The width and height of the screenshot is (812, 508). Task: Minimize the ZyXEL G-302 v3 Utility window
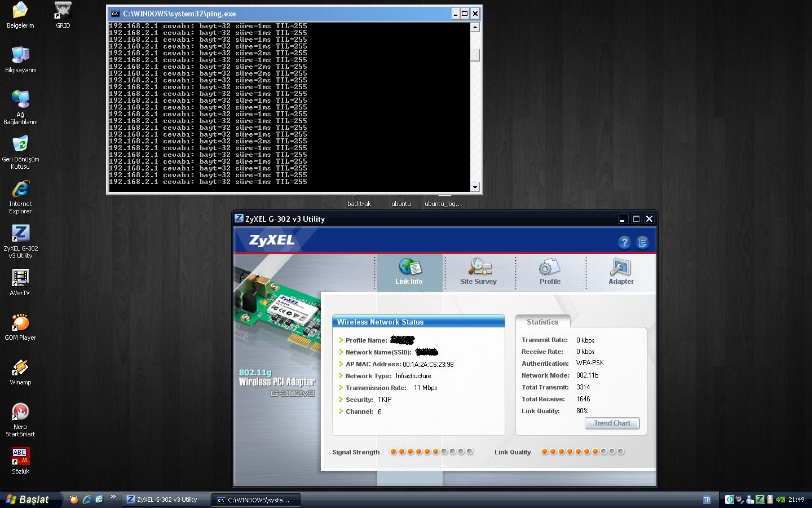tap(623, 219)
